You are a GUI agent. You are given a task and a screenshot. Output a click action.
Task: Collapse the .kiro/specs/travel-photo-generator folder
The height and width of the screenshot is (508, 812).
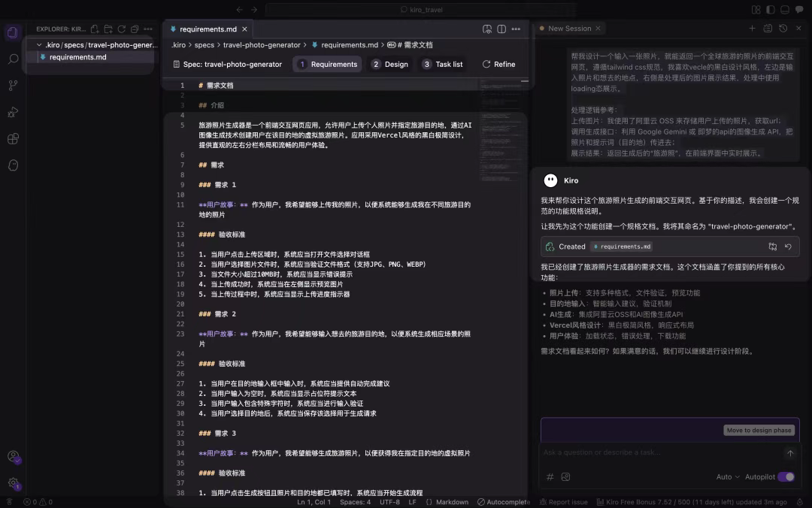click(39, 45)
